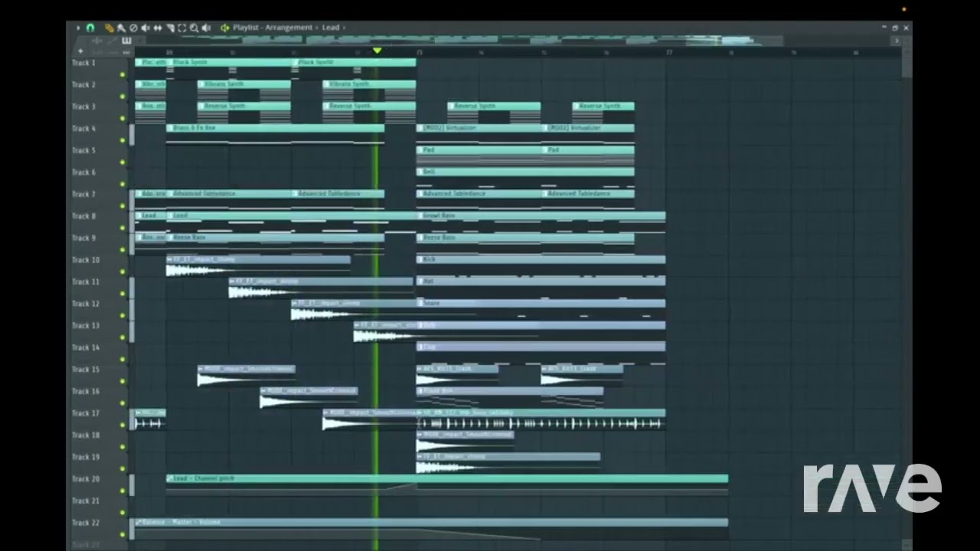Open the Bell clip menu icon
Viewport: 980px width, 551px height.
coord(420,172)
